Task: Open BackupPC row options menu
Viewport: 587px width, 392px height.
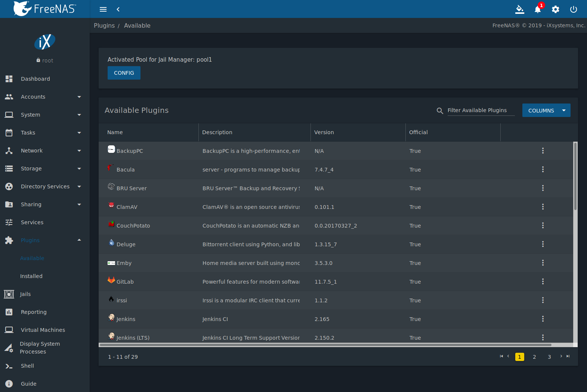Action: [543, 151]
